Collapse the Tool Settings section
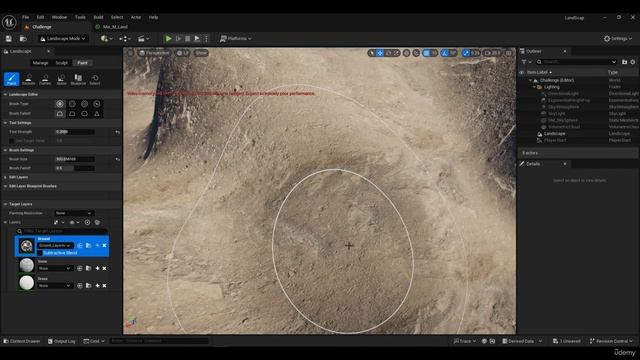 coord(6,122)
